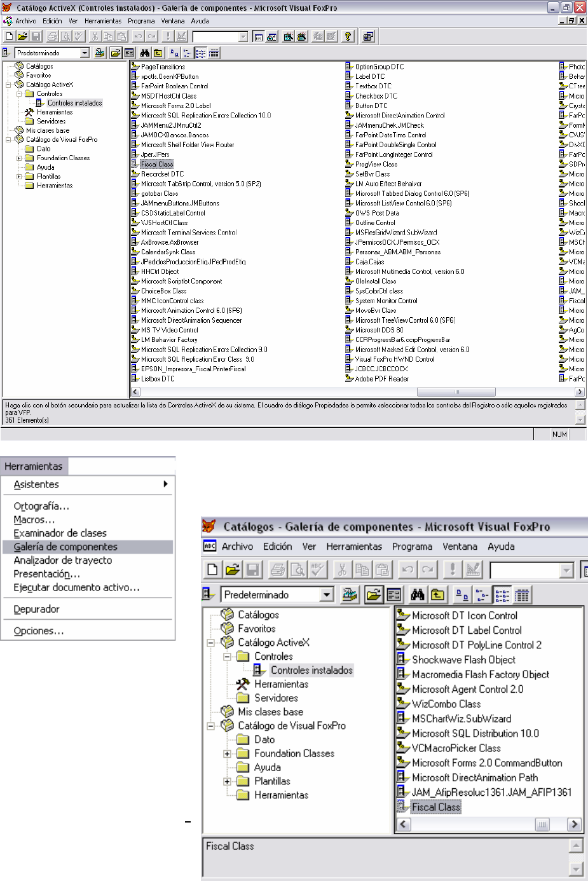Click Up one level folder icon in top ActiveX window
588x881 pixels.
[158, 53]
